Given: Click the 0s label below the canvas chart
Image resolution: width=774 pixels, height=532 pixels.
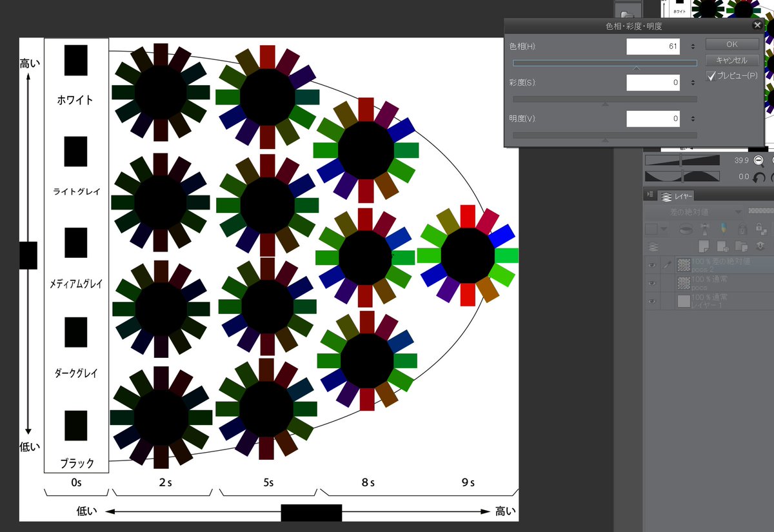Looking at the screenshot, I should pos(76,482).
